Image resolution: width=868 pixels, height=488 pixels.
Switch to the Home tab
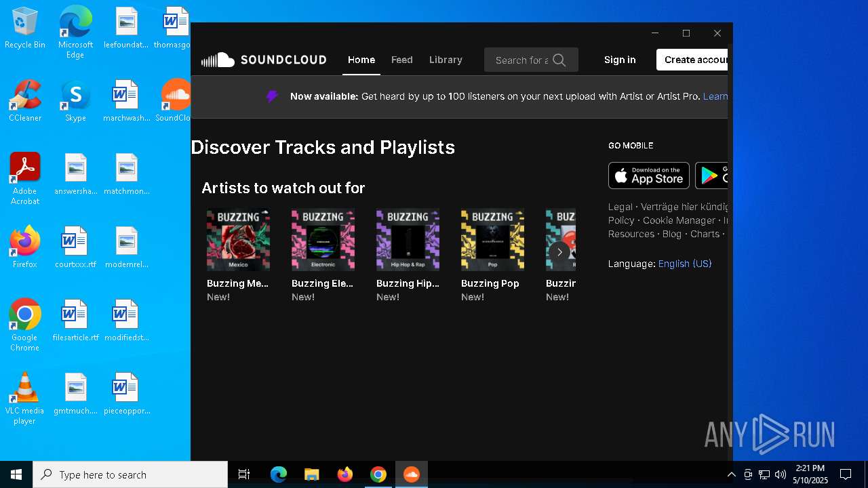click(361, 60)
